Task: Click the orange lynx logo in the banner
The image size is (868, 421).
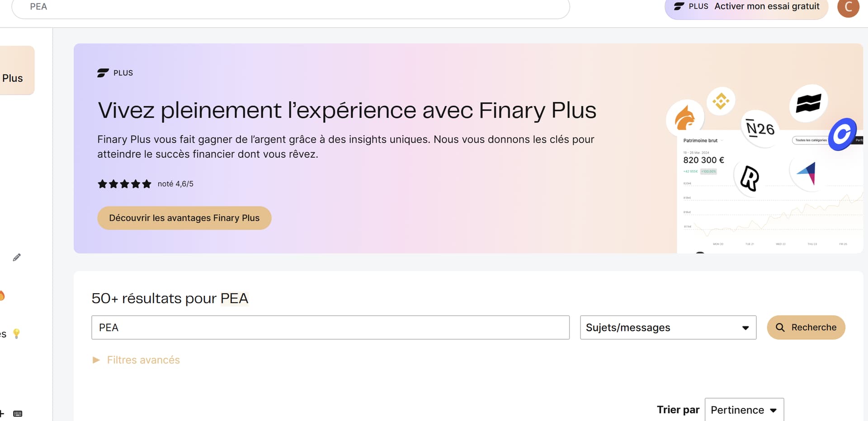Action: [684, 117]
